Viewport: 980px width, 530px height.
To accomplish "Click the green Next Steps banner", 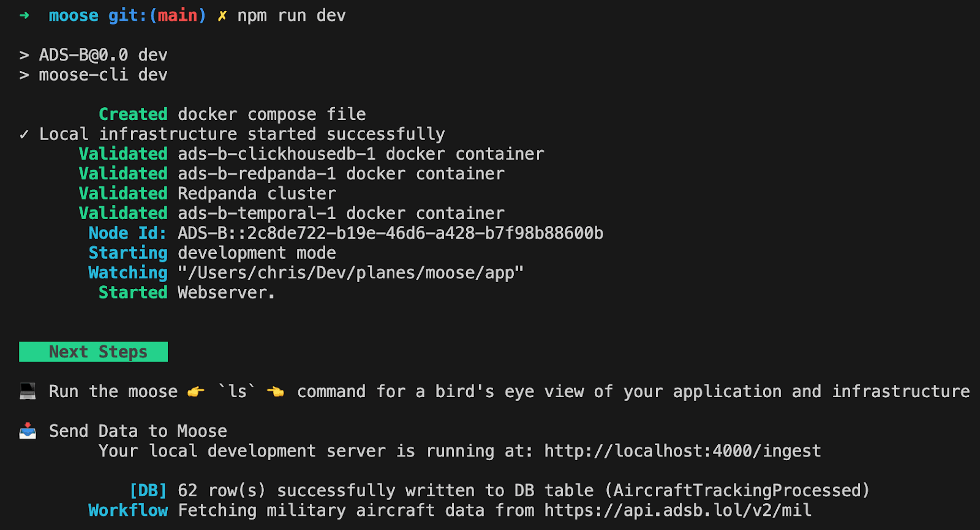I will pos(93,352).
